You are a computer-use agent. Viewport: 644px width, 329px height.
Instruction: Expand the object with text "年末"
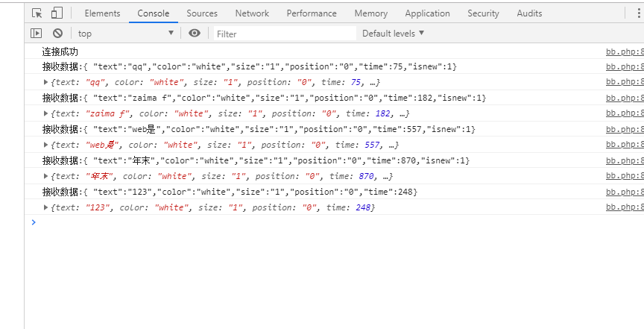pos(46,176)
